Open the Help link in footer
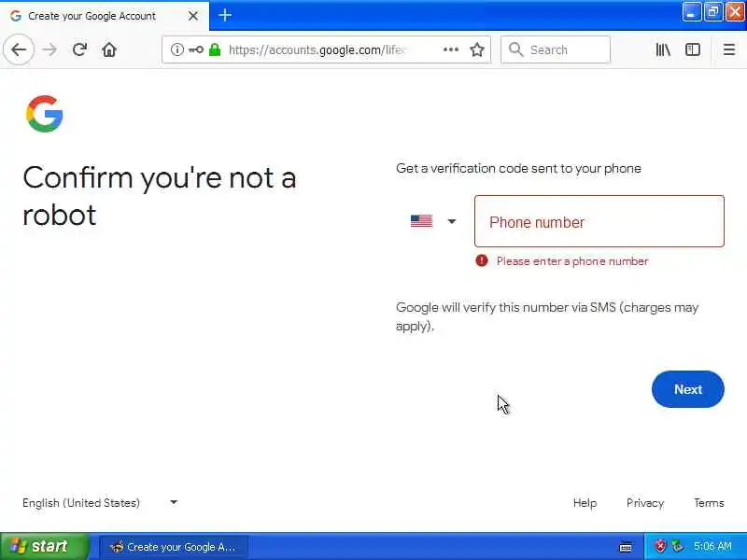Screen dimensions: 747x560 (x=585, y=503)
